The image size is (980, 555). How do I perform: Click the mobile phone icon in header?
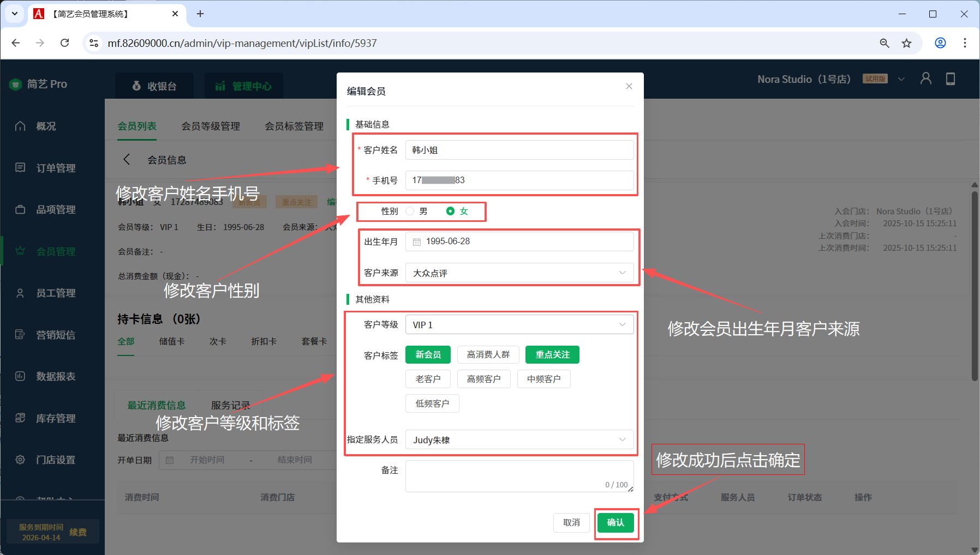950,79
